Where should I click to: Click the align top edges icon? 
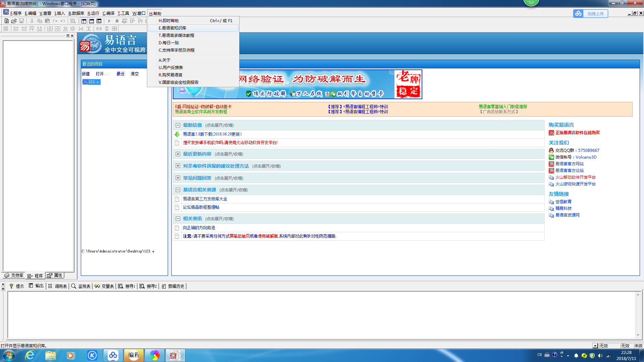32,29
